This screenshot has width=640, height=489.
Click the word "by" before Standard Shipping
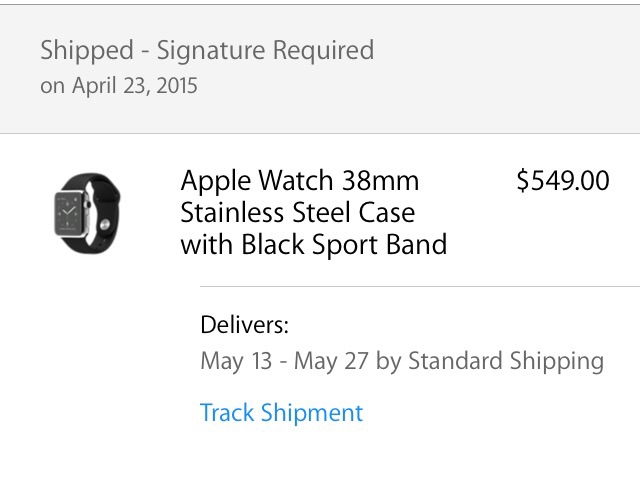pyautogui.click(x=388, y=360)
